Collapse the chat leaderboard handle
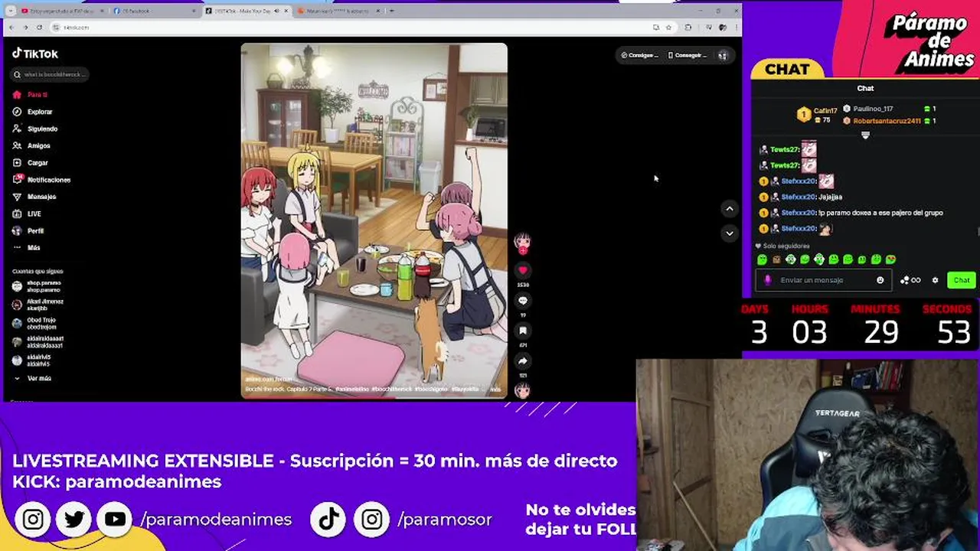The width and height of the screenshot is (980, 551). coord(865,135)
